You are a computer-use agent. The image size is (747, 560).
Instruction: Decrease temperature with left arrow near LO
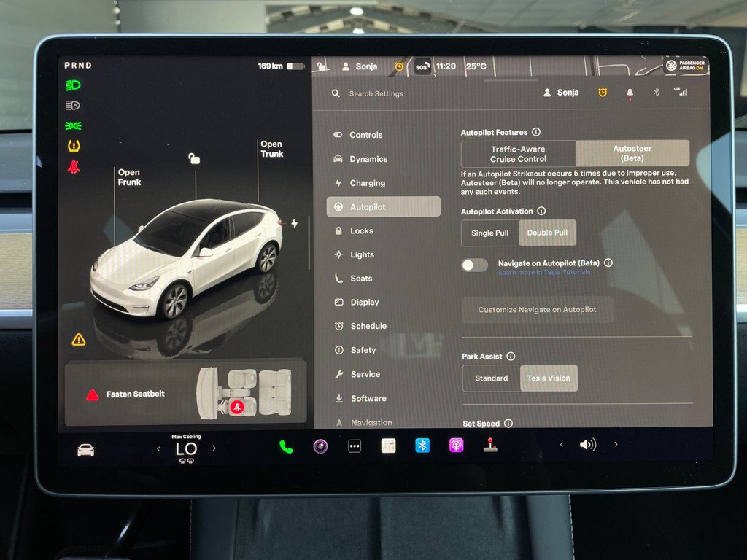tap(158, 449)
